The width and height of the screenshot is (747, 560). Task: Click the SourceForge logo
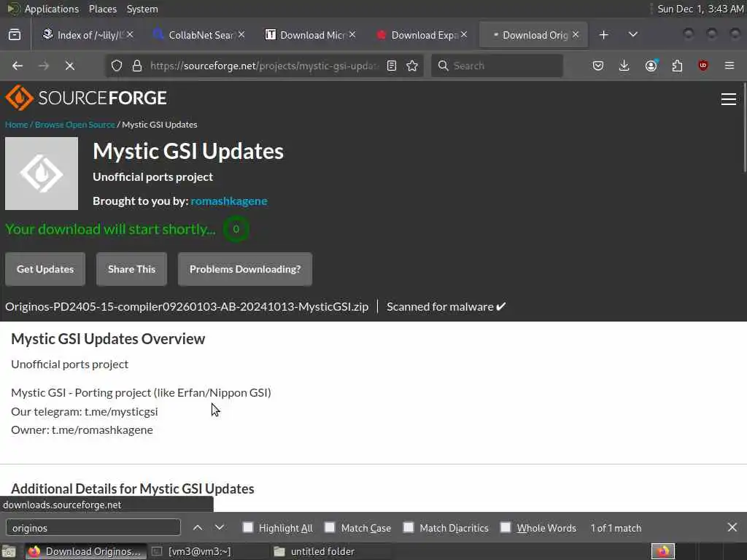(86, 98)
